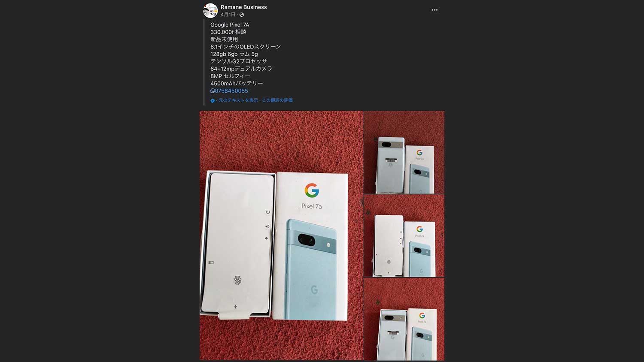Click the 'Pixel 7a' label in the large photo
Screen dimensions: 644x362
(x=312, y=206)
